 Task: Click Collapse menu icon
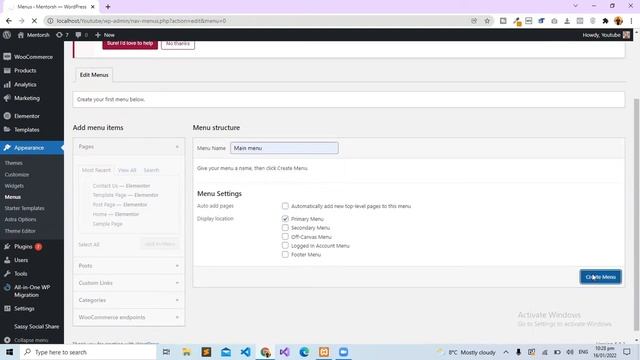pyautogui.click(x=7, y=340)
